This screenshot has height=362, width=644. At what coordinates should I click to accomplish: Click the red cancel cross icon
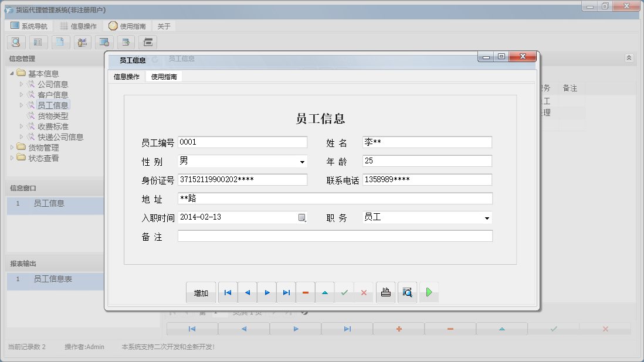point(364,292)
